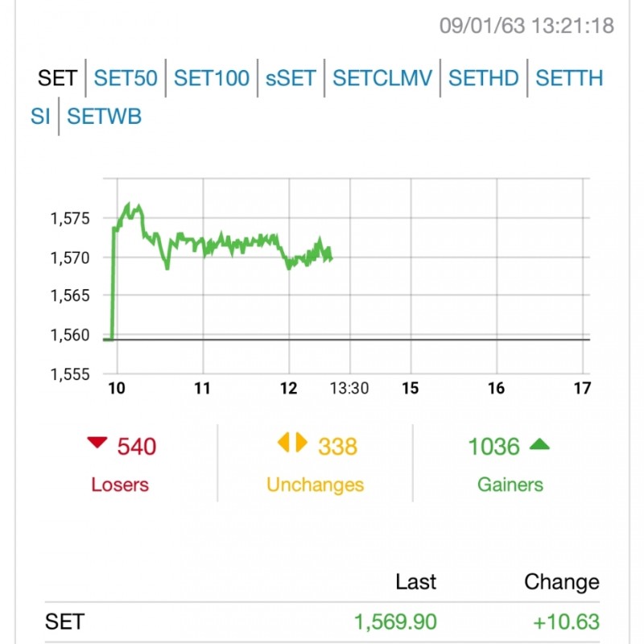Click the red Losers down arrow icon
Image resolution: width=644 pixels, height=644 pixels.
[x=97, y=443]
